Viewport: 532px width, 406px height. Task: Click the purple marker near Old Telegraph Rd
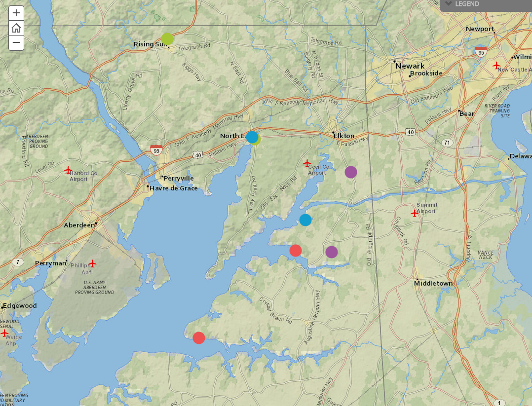coord(332,252)
